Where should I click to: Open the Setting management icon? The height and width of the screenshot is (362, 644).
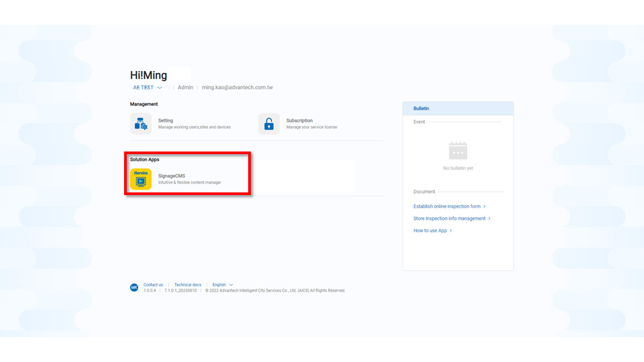coord(141,124)
